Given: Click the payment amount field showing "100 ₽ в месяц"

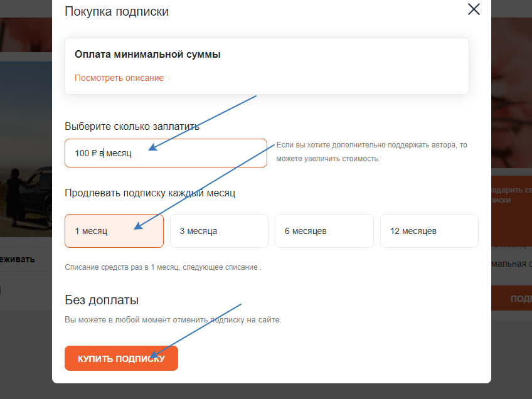Looking at the screenshot, I should click(166, 152).
